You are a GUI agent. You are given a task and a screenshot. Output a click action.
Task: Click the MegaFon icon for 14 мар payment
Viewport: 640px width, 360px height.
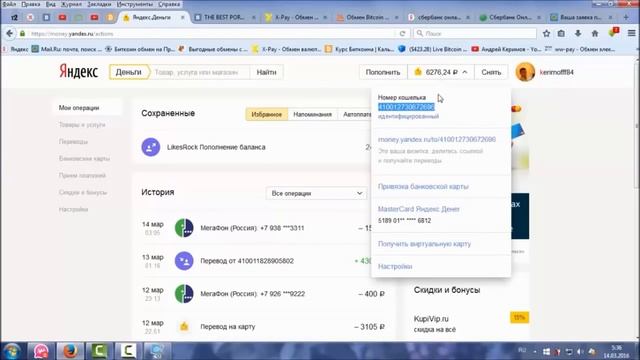point(184,228)
